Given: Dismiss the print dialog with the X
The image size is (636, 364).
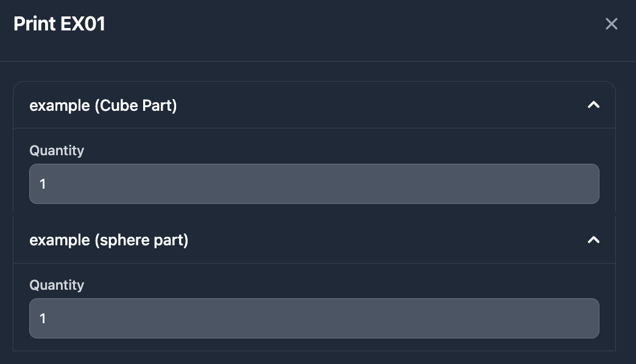Looking at the screenshot, I should 611,24.
